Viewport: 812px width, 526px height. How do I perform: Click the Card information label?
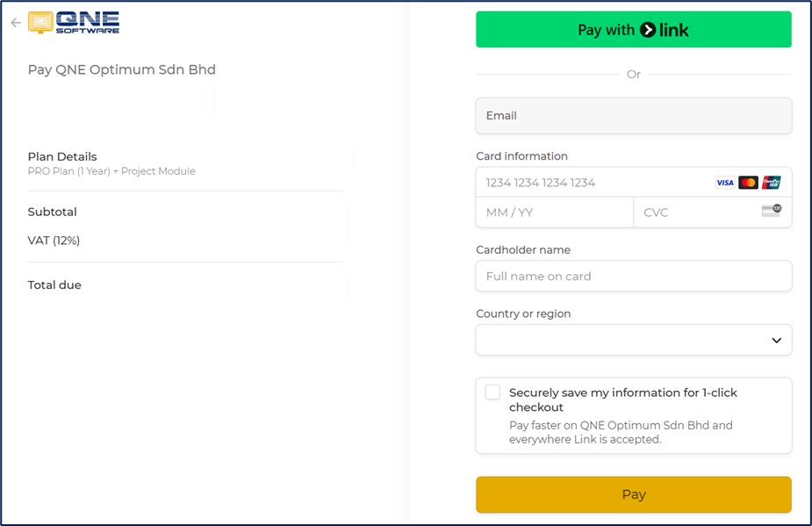pyautogui.click(x=521, y=156)
